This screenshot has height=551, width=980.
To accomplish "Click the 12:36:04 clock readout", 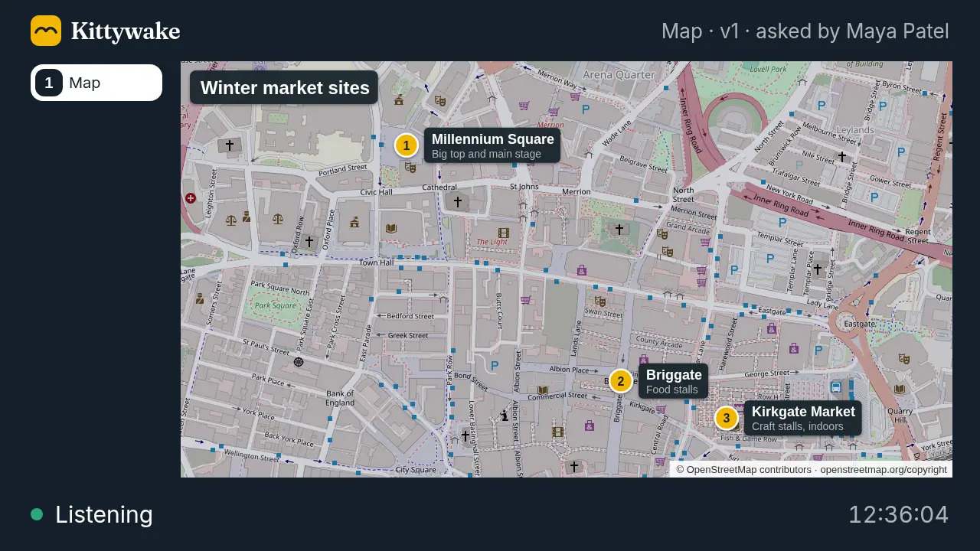I will pyautogui.click(x=899, y=514).
